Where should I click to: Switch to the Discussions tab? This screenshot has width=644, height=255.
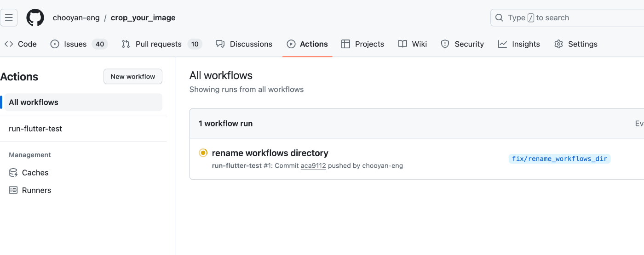244,44
